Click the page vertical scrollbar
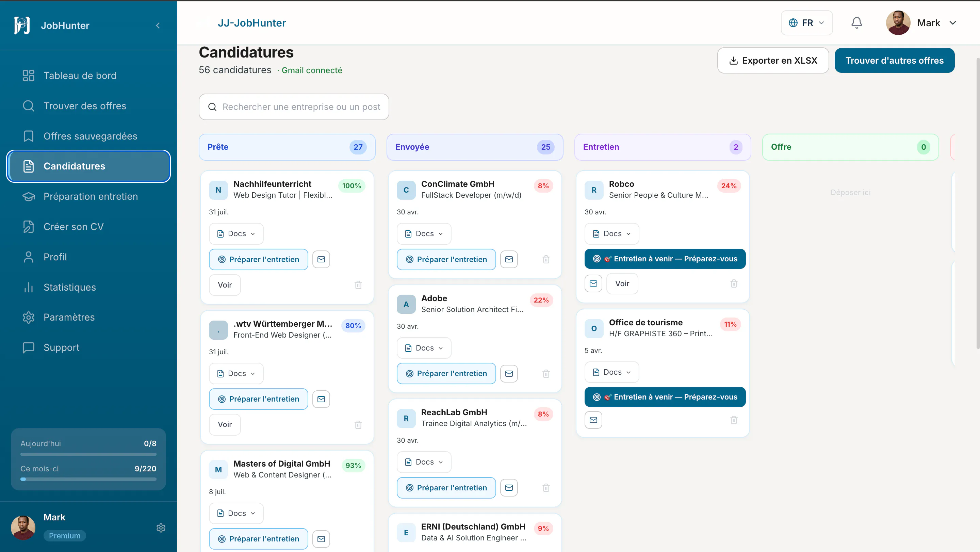 tap(978, 204)
